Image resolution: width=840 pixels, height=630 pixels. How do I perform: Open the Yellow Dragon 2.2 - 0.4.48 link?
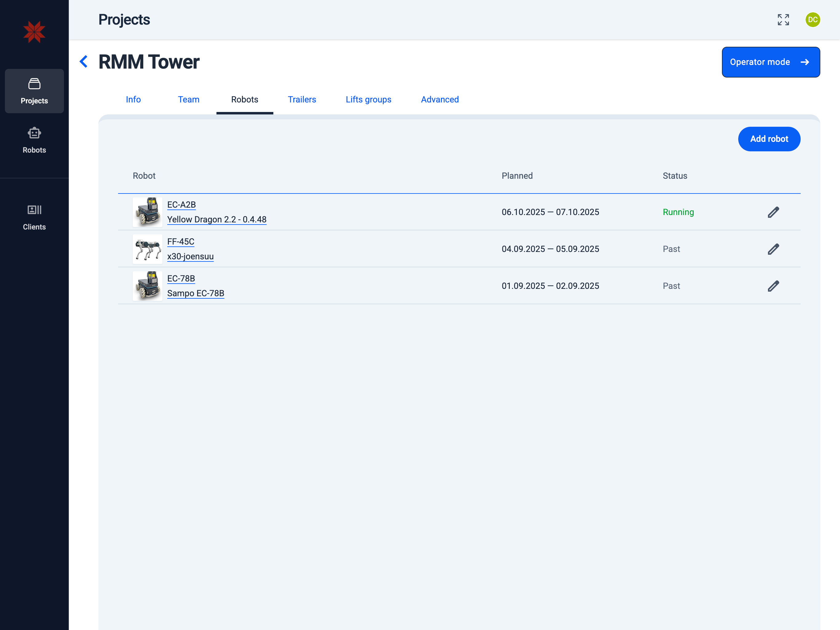[x=217, y=220]
